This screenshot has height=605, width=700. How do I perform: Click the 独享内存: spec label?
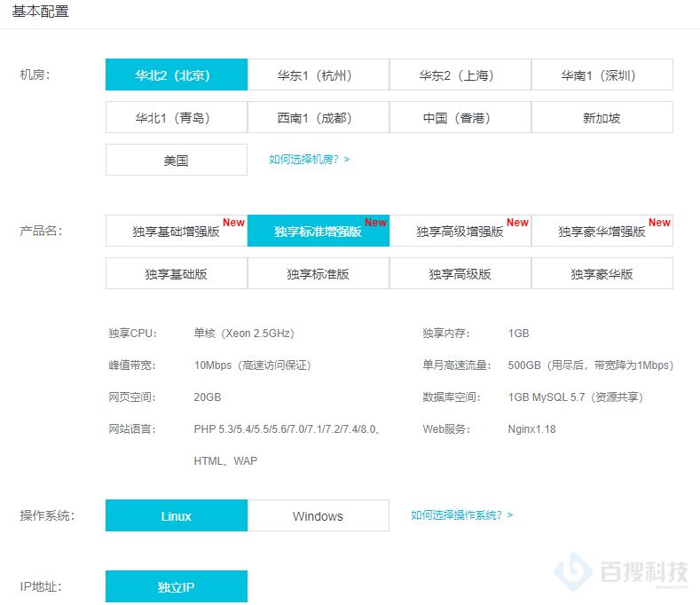446,334
